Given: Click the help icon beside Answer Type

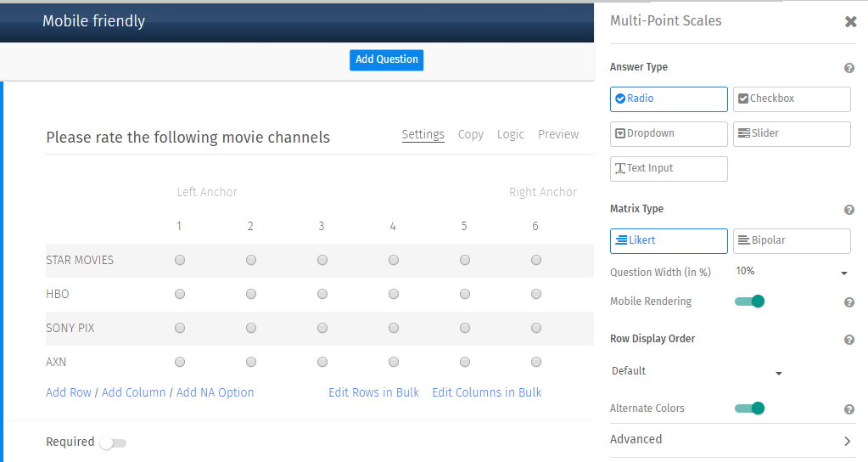Looking at the screenshot, I should click(x=848, y=68).
